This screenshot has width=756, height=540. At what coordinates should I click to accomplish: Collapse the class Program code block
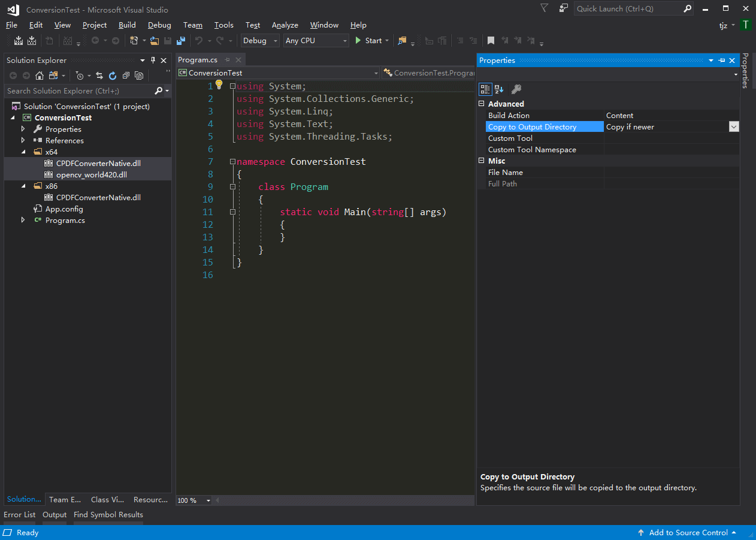click(x=232, y=187)
